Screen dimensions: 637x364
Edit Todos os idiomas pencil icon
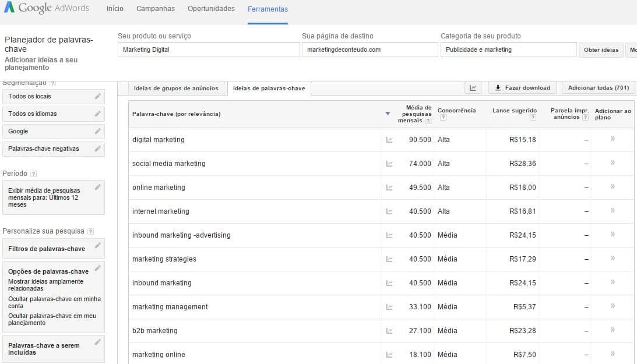pyautogui.click(x=97, y=114)
